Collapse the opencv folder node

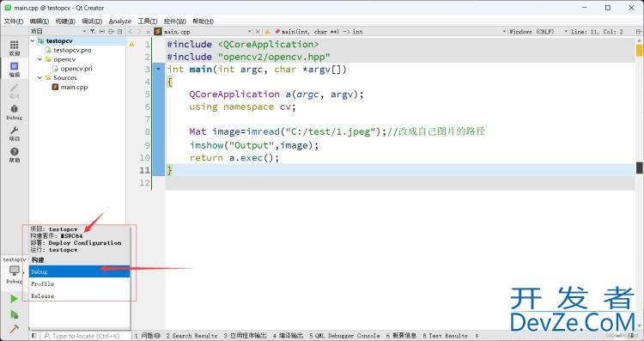pyautogui.click(x=39, y=59)
